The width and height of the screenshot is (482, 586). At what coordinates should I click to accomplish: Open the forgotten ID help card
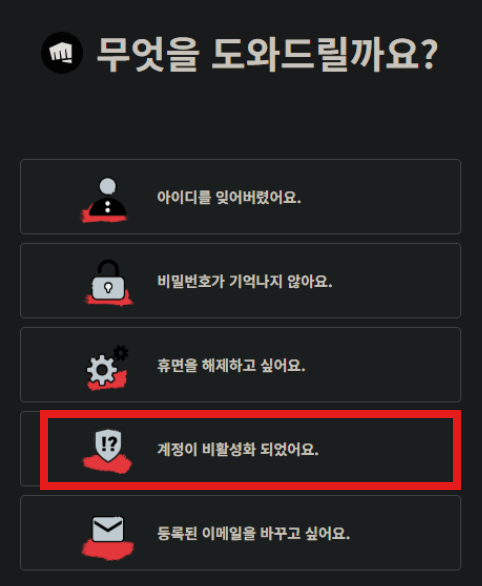[240, 197]
